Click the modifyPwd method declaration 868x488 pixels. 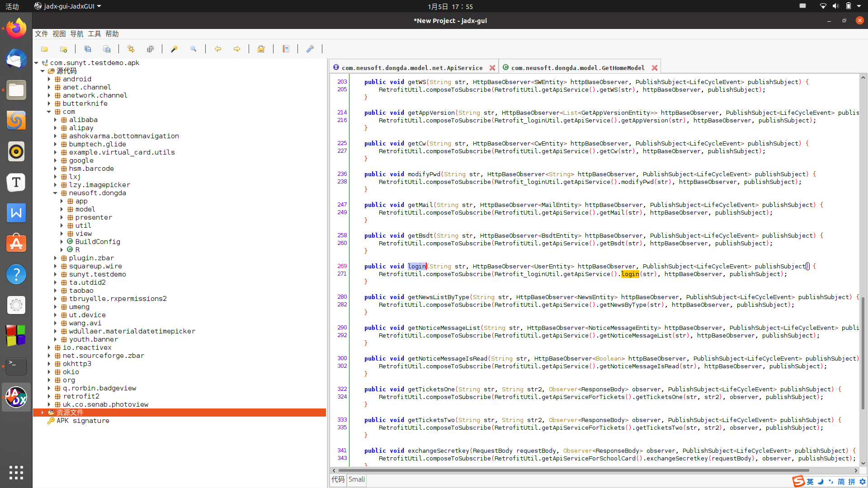424,174
